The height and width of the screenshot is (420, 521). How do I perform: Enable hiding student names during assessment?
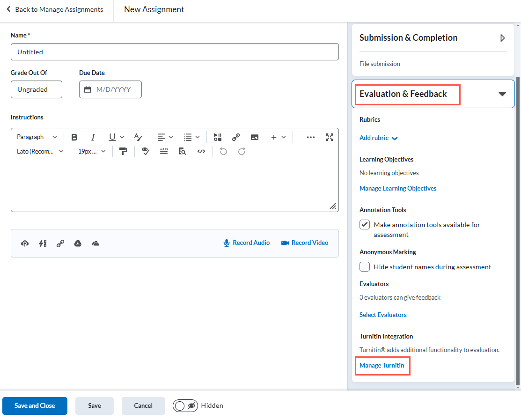pyautogui.click(x=364, y=266)
